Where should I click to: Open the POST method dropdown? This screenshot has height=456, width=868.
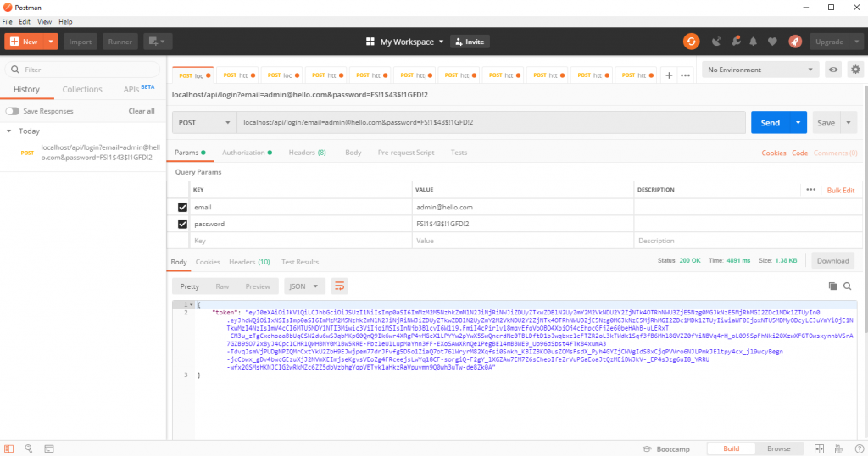coord(204,123)
